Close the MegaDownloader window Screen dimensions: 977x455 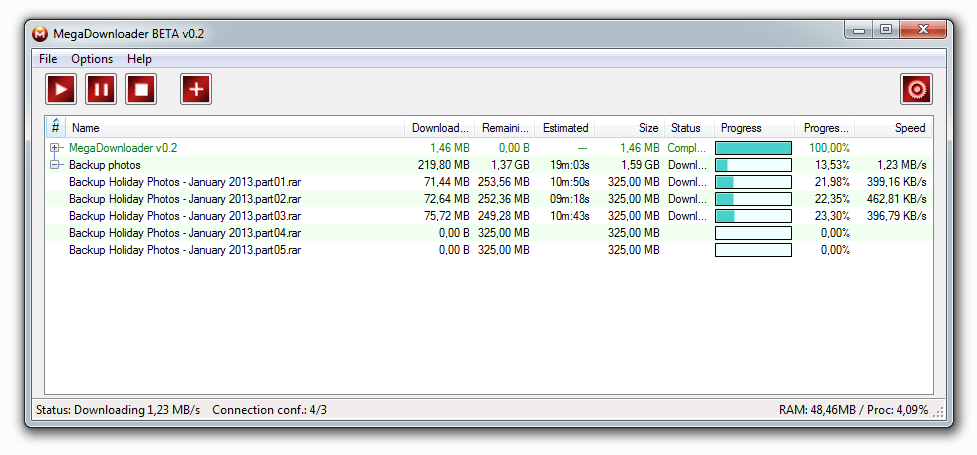923,29
